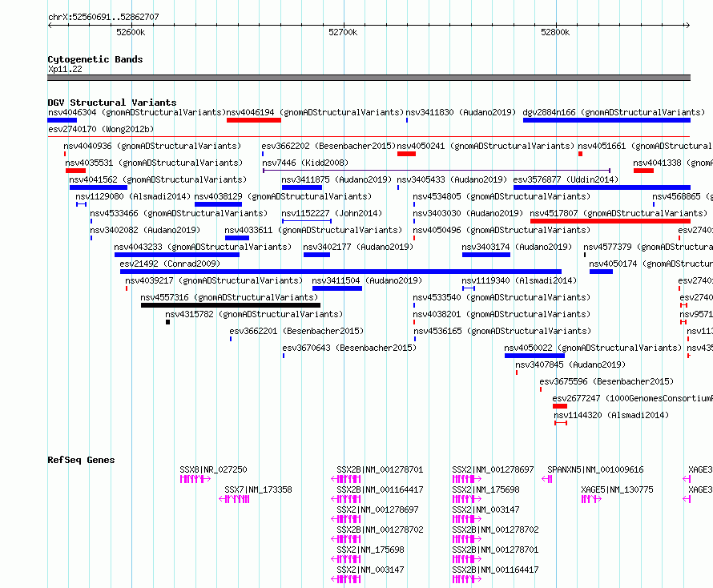Click the nsv3405433 (Audano2019) label

(452, 179)
